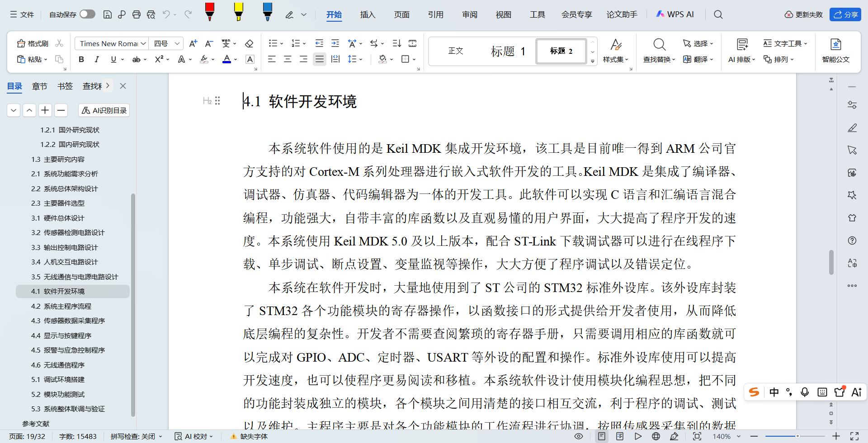868x443 pixels.
Task: Expand the style gallery list
Action: (593, 61)
